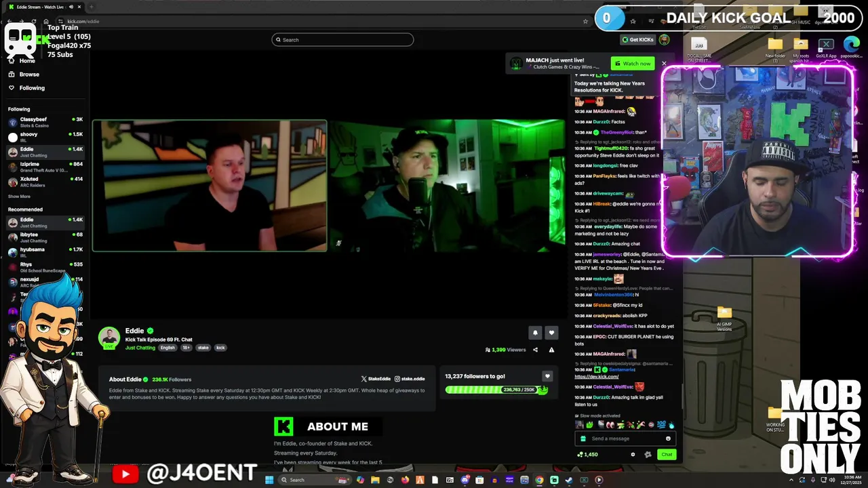Click the notification bell icon for Eddie
The width and height of the screenshot is (868, 488).
[x=535, y=333]
